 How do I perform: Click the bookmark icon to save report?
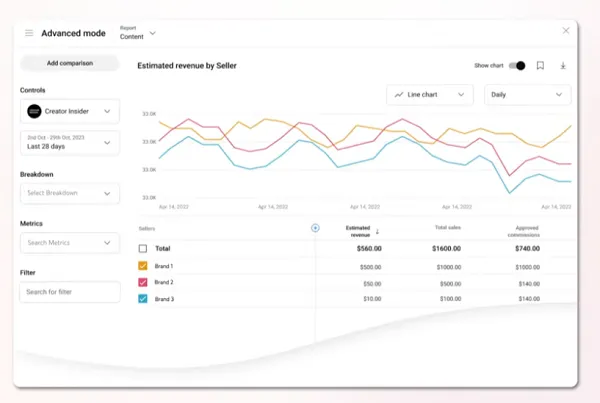540,66
